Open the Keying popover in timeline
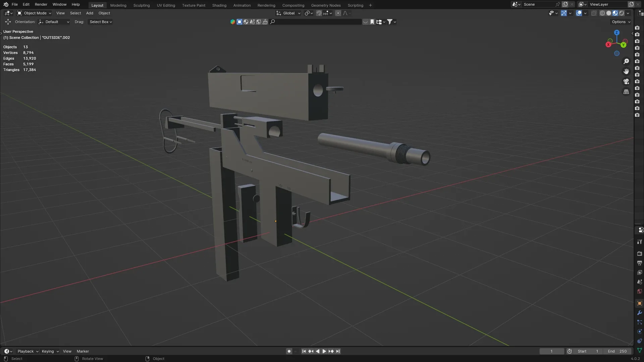The height and width of the screenshot is (362, 644). coord(50,351)
